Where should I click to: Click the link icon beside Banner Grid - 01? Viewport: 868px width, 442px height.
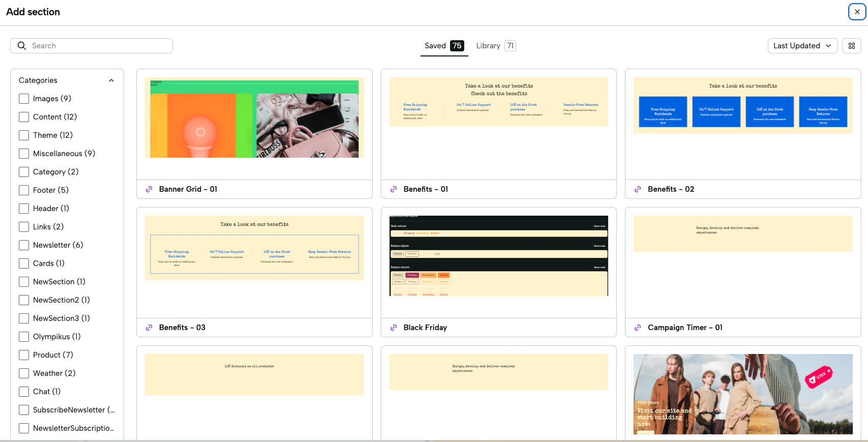pyautogui.click(x=149, y=189)
